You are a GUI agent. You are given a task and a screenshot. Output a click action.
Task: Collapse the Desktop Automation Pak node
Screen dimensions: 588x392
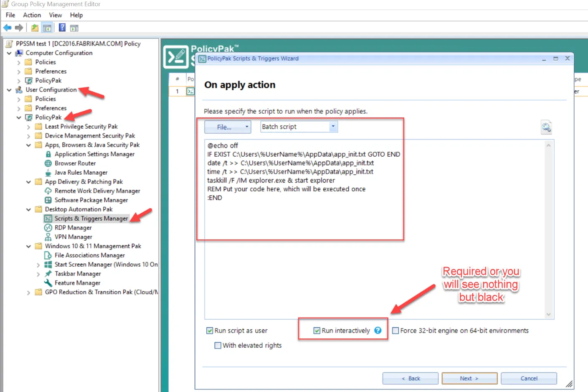tap(28, 209)
